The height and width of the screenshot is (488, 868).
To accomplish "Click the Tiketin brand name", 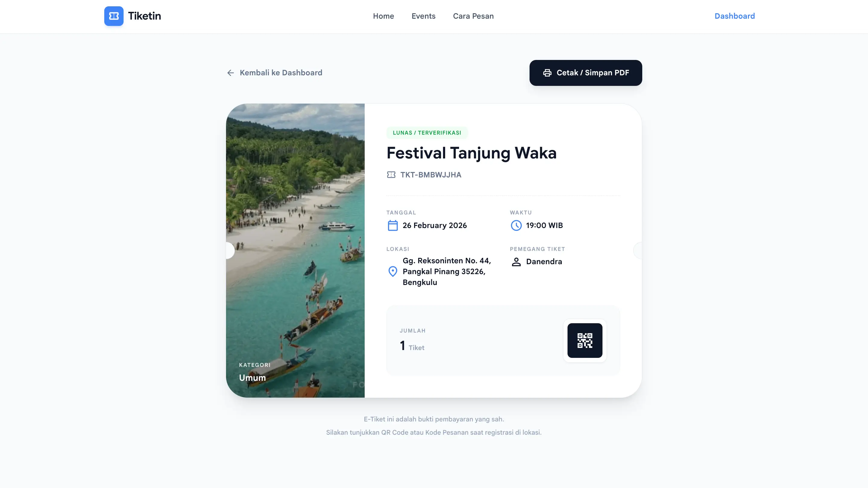I will [145, 16].
